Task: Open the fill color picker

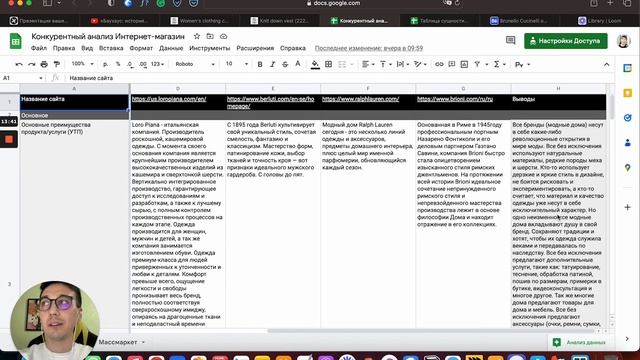Action: (315, 64)
